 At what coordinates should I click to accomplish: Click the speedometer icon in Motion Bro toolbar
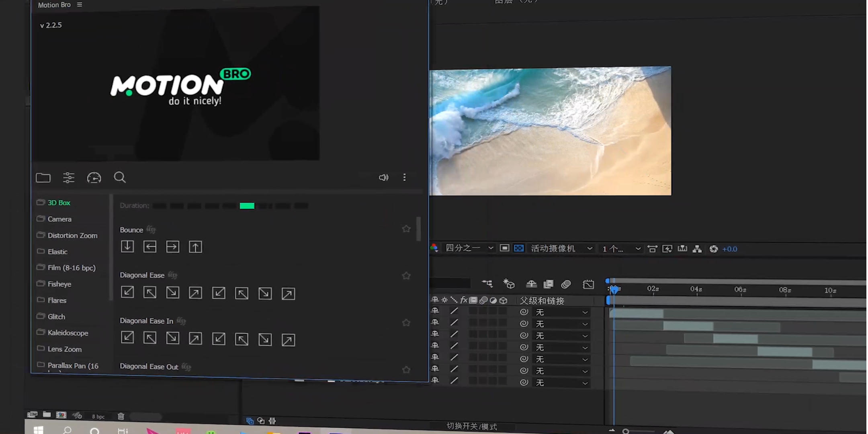click(94, 178)
